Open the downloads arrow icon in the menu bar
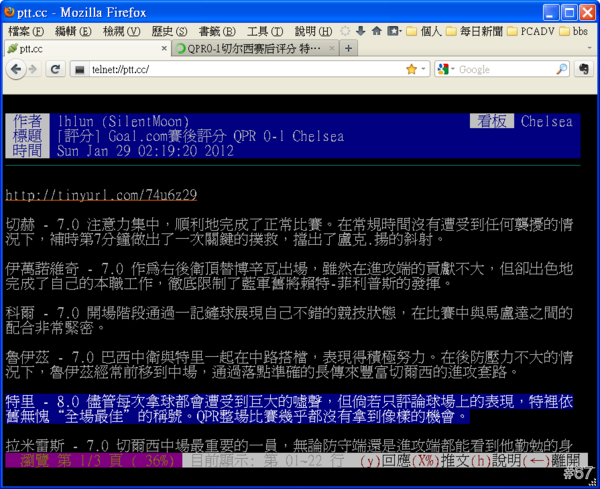 (x=360, y=31)
